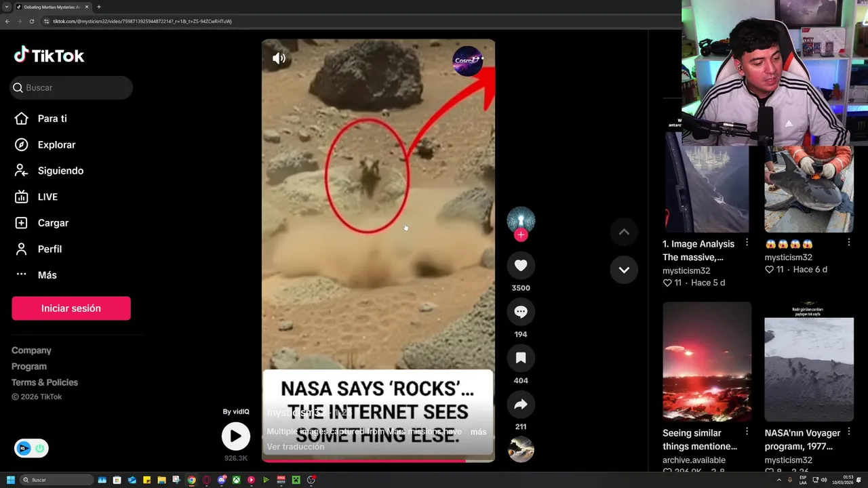Open Para ti home feed

[41, 119]
